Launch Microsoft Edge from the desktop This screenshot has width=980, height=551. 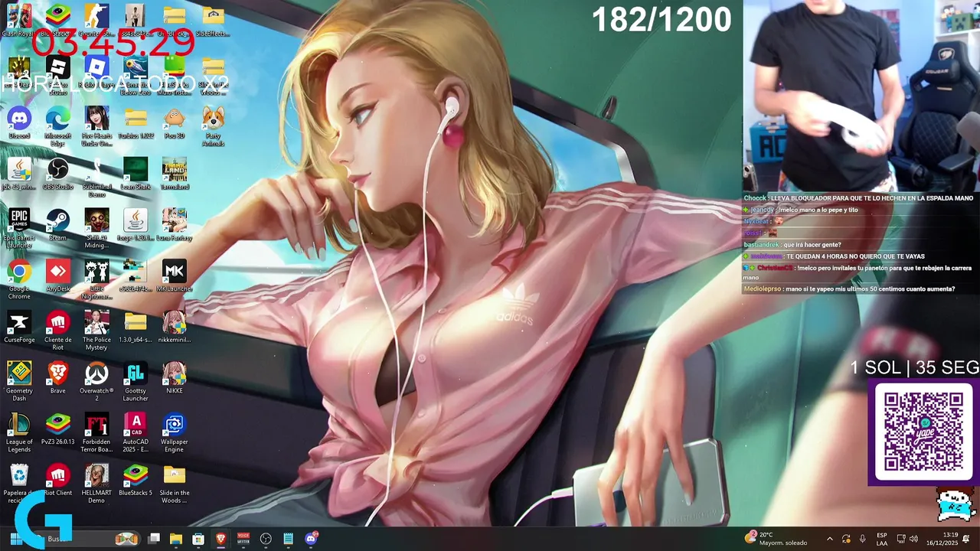point(57,126)
